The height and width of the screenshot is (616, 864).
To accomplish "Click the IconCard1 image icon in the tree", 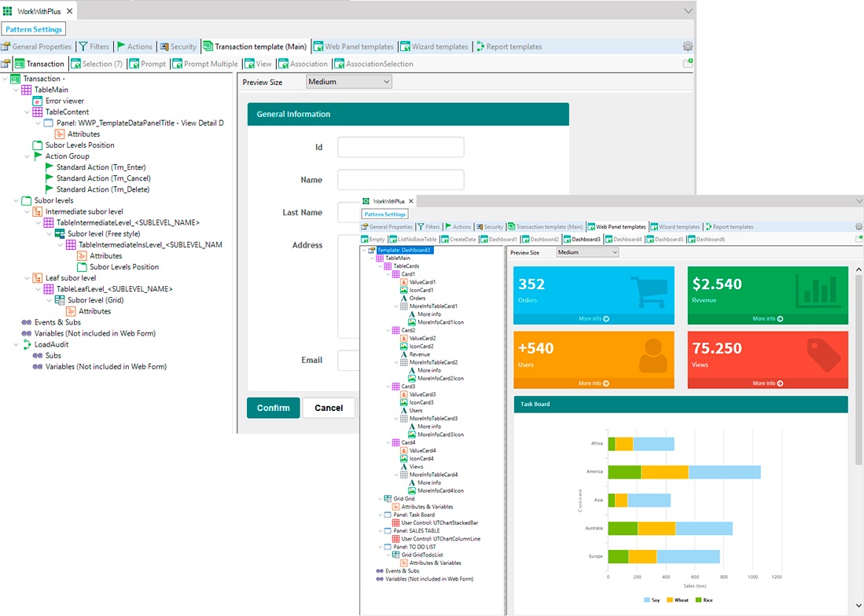I will point(403,290).
